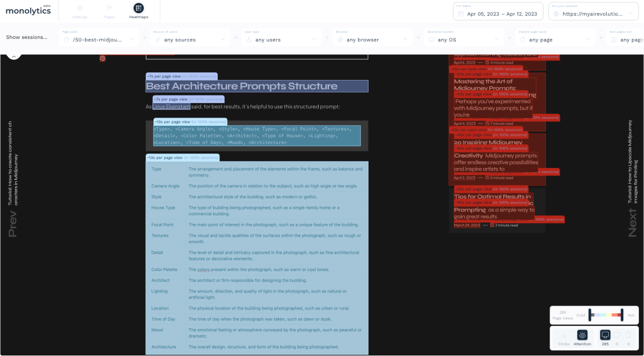Click the Hot handle of heat slider
The height and width of the screenshot is (356, 644).
pyautogui.click(x=621, y=314)
